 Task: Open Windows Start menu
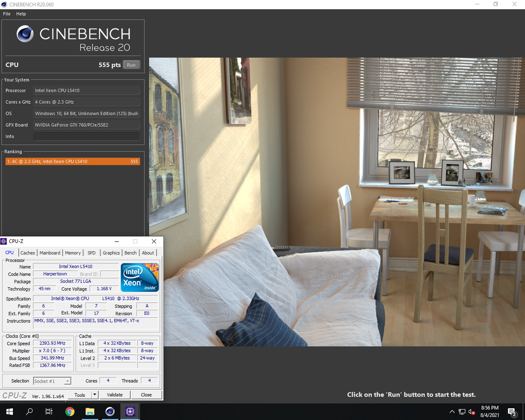(x=9, y=411)
